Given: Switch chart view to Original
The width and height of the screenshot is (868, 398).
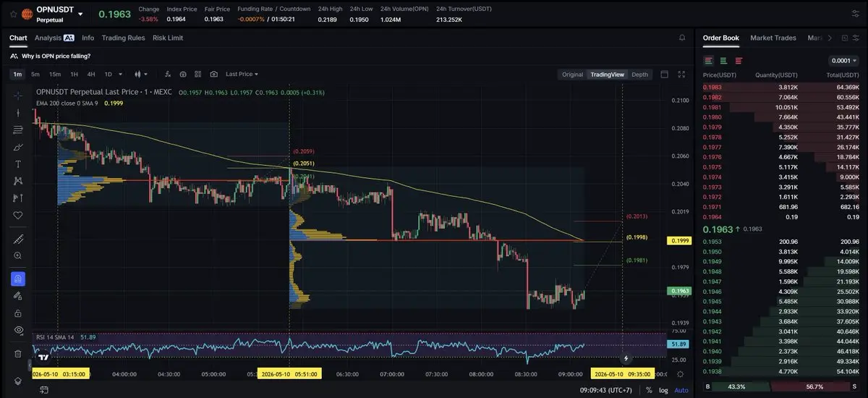Looking at the screenshot, I should [572, 75].
